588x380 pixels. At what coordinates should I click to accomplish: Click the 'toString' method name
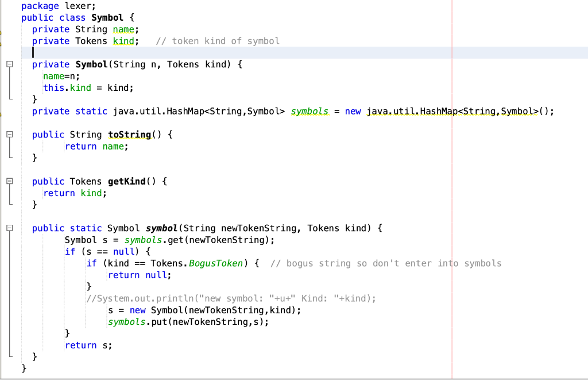pos(129,135)
